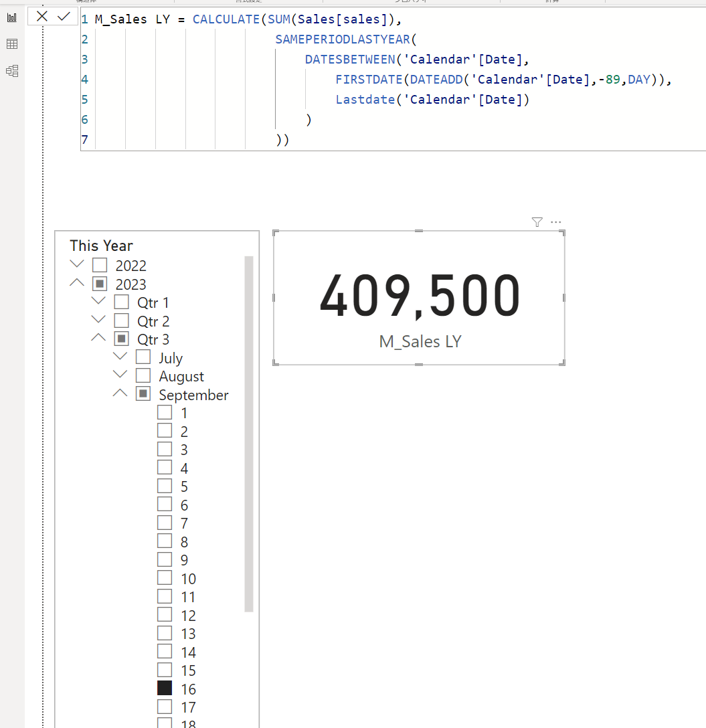
Task: Check the day 3 checkbox
Action: click(x=165, y=450)
